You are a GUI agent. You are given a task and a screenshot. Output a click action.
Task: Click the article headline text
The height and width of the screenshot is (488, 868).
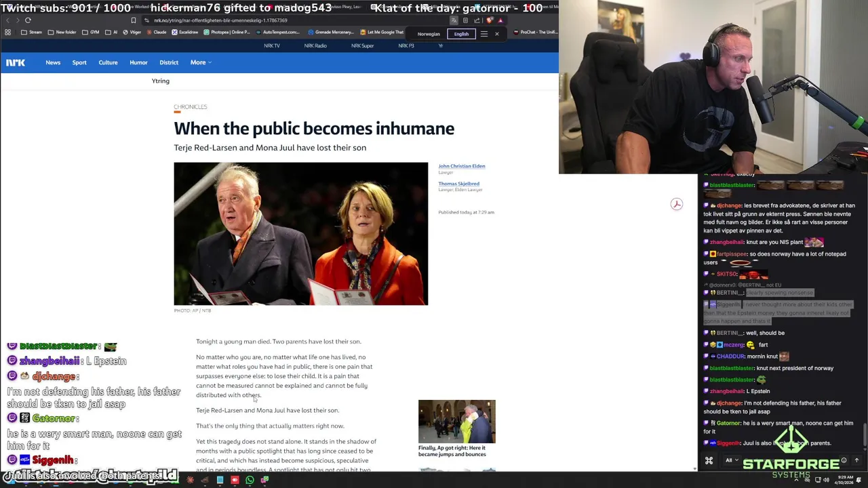pyautogui.click(x=314, y=128)
